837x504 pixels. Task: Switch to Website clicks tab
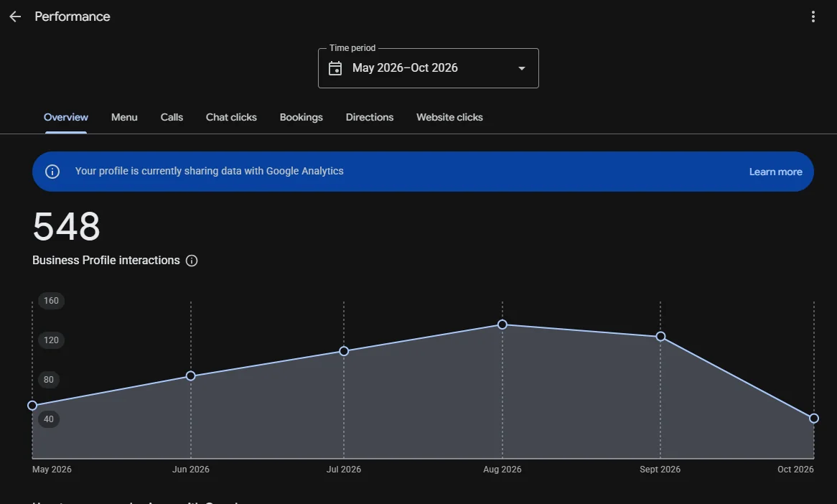(x=449, y=118)
